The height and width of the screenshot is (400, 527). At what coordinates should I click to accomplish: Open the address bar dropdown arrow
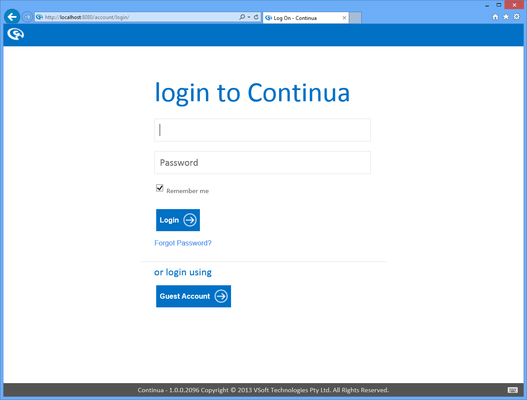[249, 17]
